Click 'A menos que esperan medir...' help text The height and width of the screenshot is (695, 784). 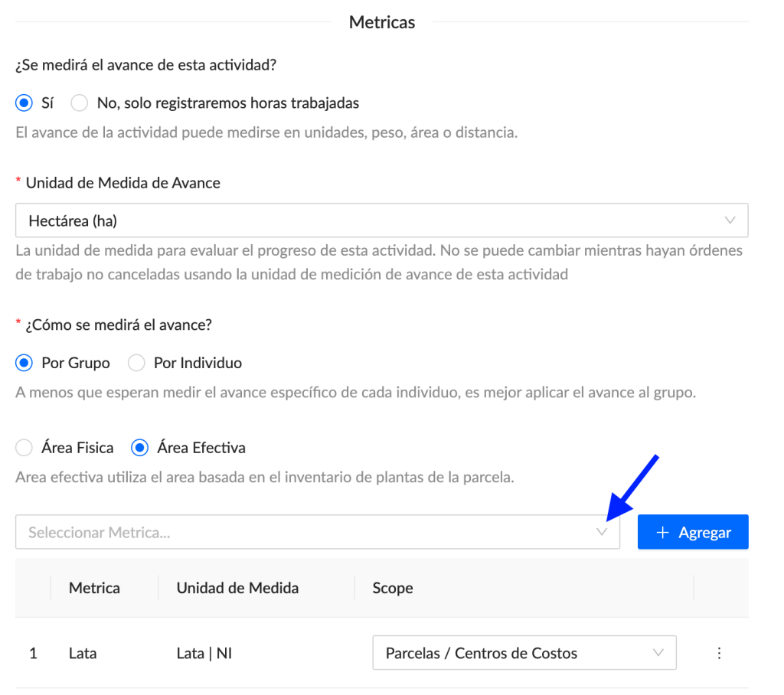pos(355,393)
